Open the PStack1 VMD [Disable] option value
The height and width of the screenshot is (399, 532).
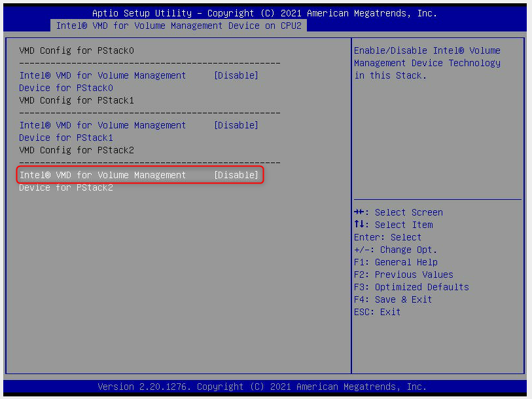coord(236,125)
